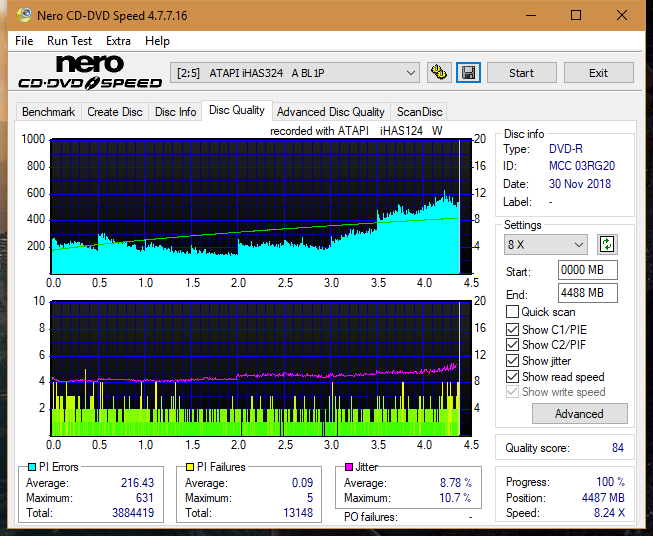Click the Nero CD-DVD Speed logo
Image resolution: width=653 pixels, height=536 pixels.
tap(90, 73)
